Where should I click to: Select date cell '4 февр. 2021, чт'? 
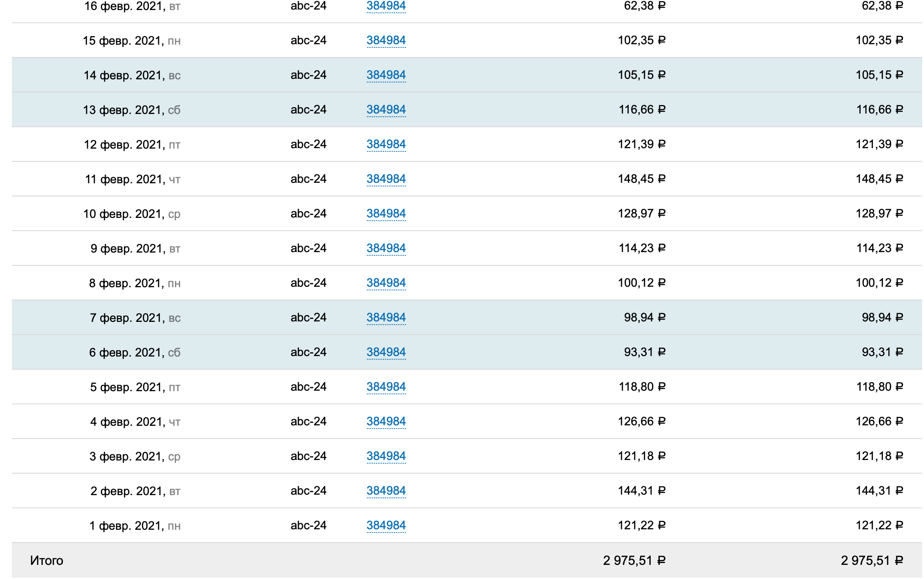click(135, 422)
